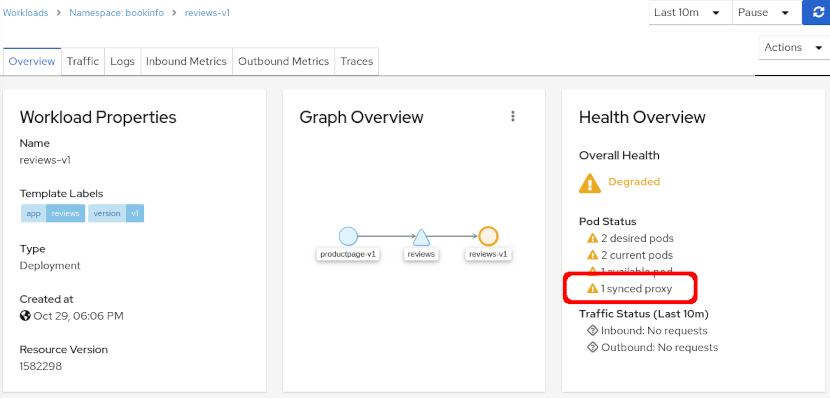
Task: Click the Oct 29, 06:06 PM timestamp
Action: tap(78, 316)
